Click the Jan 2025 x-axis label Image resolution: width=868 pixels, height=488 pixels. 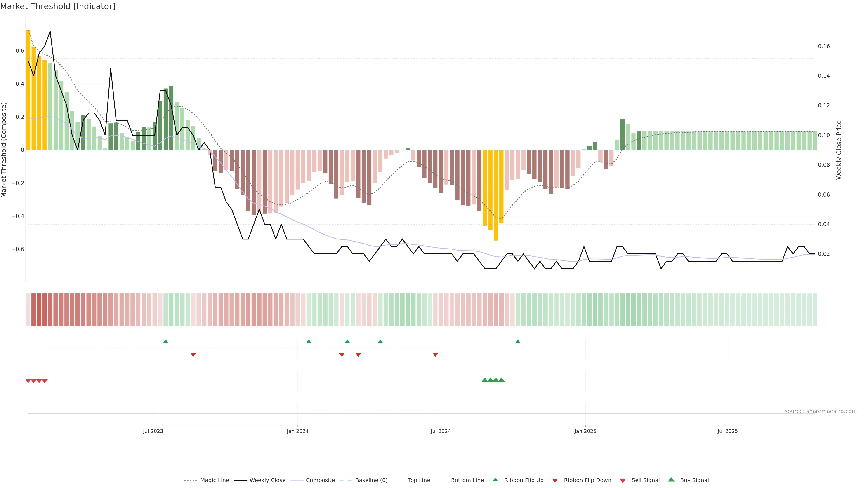(x=585, y=431)
